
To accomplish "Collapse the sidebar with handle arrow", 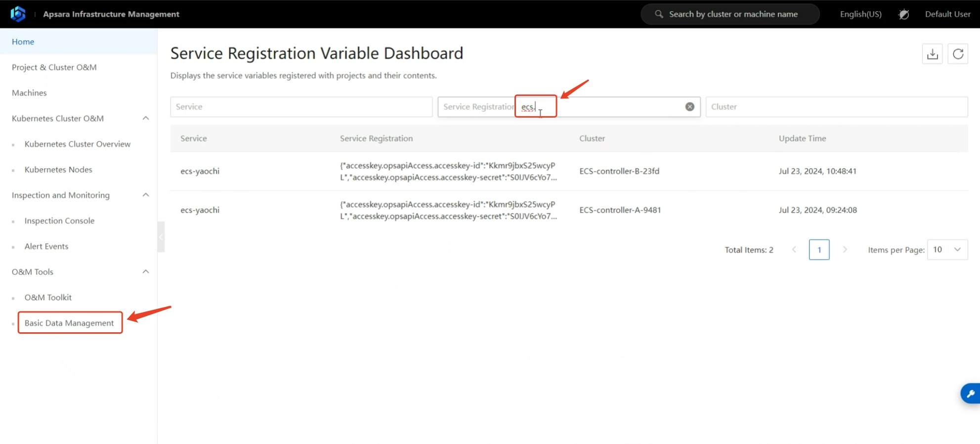I will [x=161, y=237].
